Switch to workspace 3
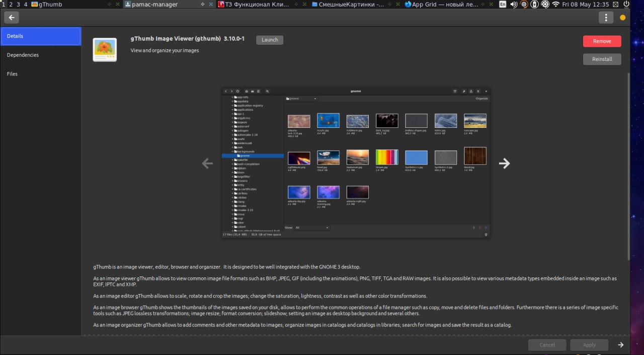This screenshot has width=644, height=355. (18, 4)
